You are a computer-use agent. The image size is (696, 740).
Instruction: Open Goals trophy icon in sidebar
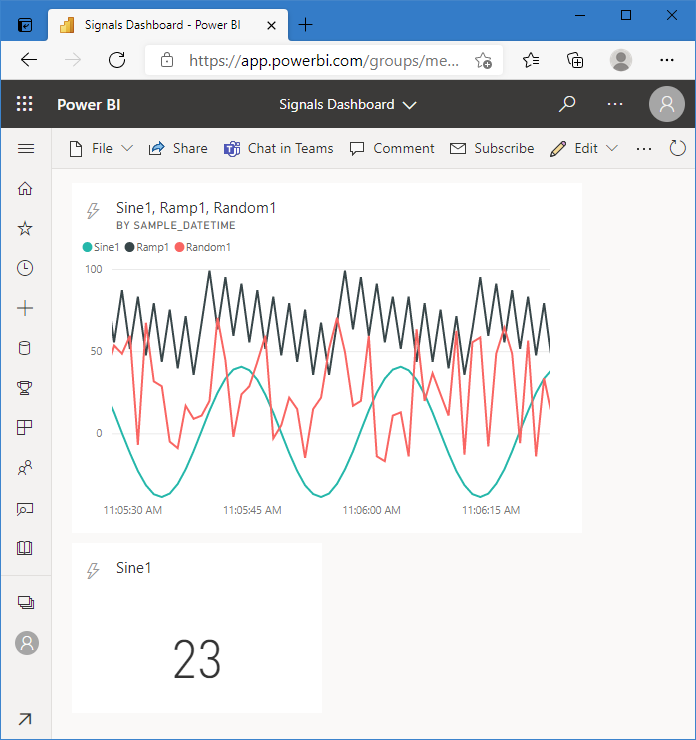25,388
